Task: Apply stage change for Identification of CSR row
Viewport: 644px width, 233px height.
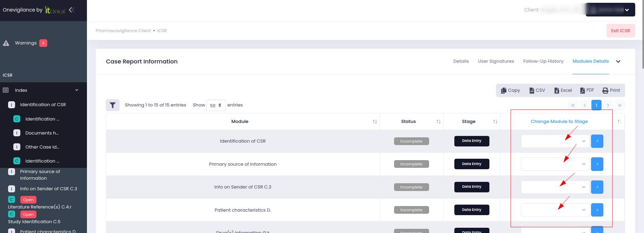Action: coord(597,141)
